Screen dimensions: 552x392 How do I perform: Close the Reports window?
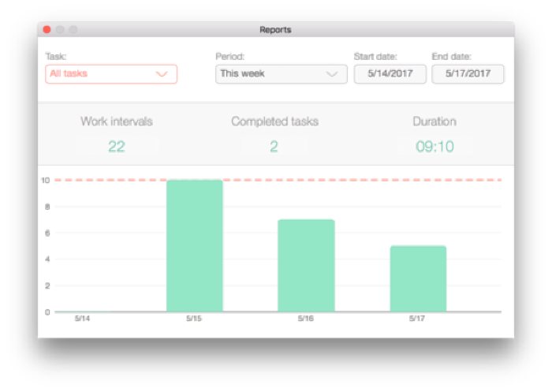[x=47, y=30]
